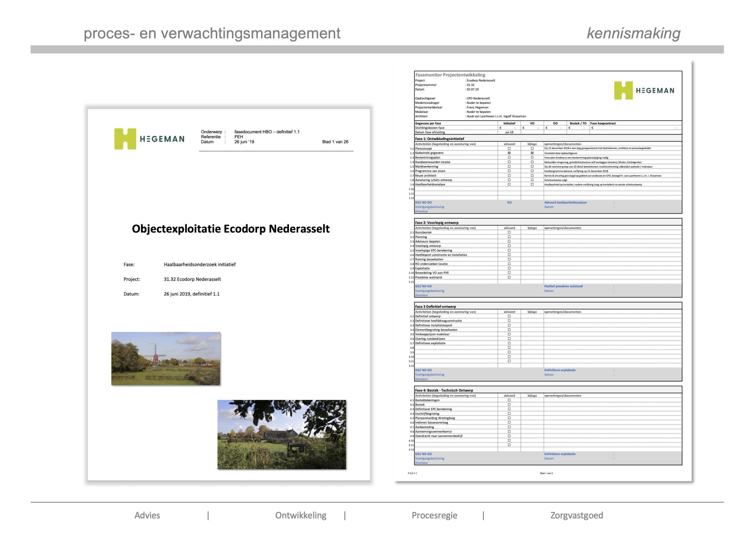756x535 pixels.
Task: Select the Ontwikkeling footer item
Action: [x=301, y=515]
